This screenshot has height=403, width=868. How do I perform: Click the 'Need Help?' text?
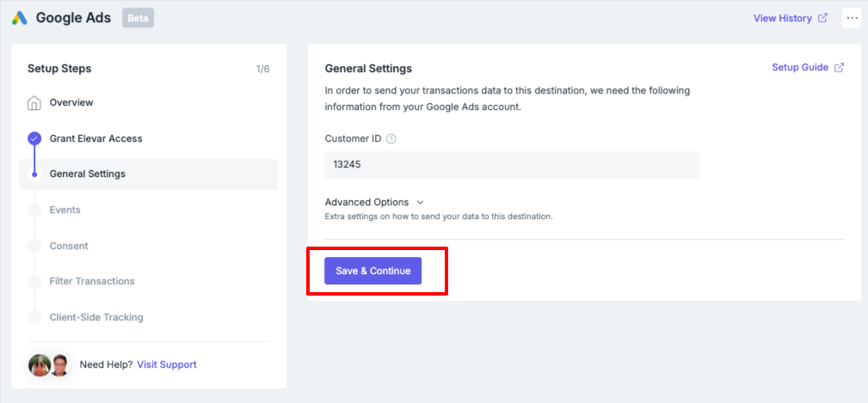click(x=106, y=365)
